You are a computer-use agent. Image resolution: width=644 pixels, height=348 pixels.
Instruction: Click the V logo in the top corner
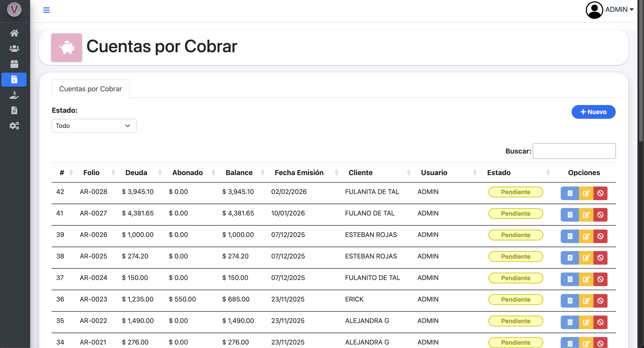pyautogui.click(x=14, y=9)
